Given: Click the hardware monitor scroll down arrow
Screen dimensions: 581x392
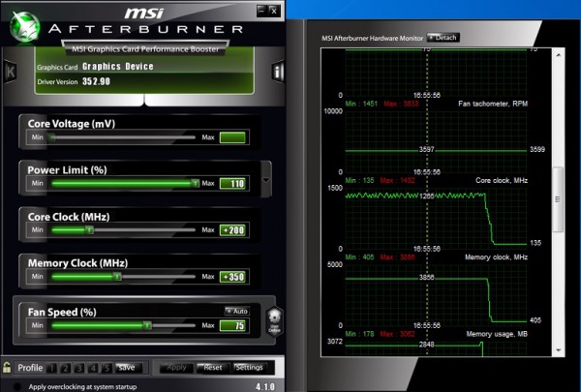Looking at the screenshot, I should [x=559, y=350].
